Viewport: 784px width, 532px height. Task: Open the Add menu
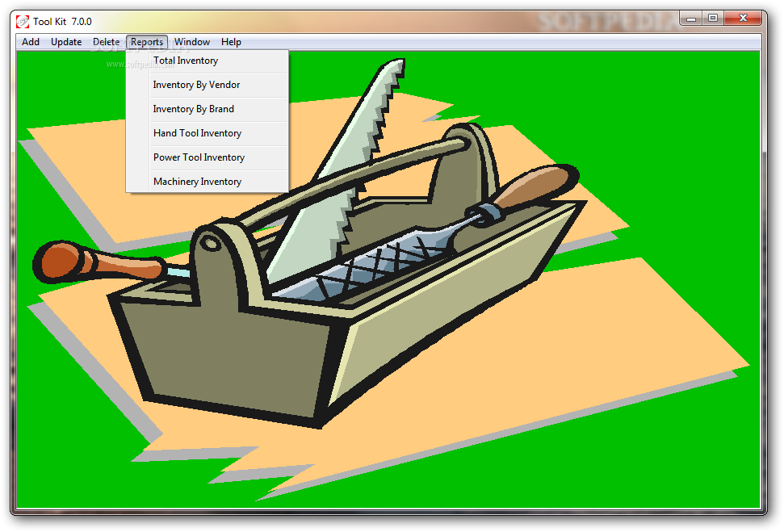pyautogui.click(x=31, y=42)
